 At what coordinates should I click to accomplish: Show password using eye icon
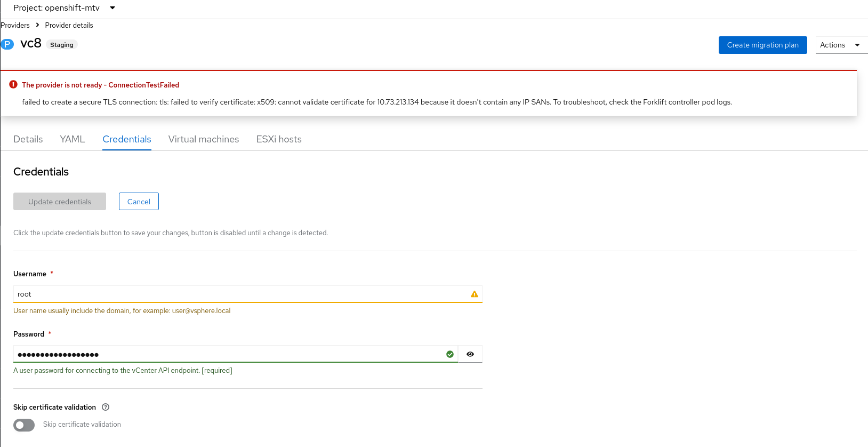470,354
